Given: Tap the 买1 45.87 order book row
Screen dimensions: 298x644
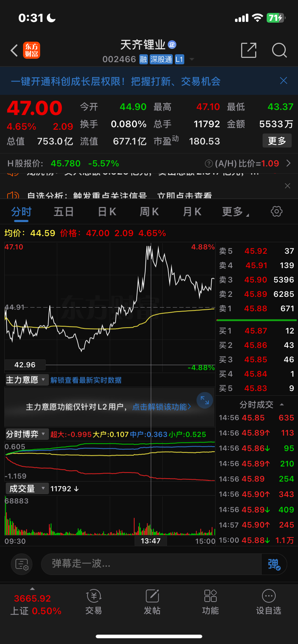Looking at the screenshot, I should coord(256,331).
